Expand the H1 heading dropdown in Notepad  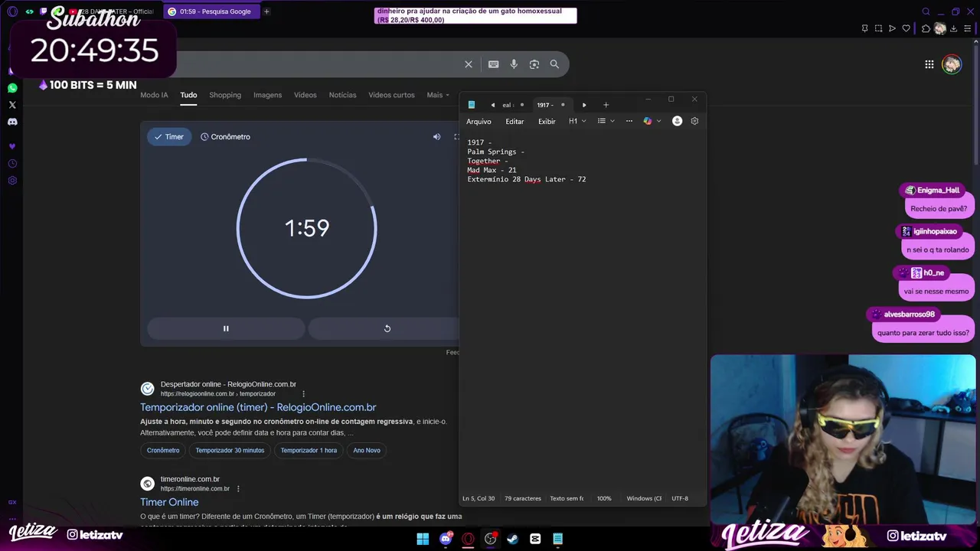(x=577, y=121)
